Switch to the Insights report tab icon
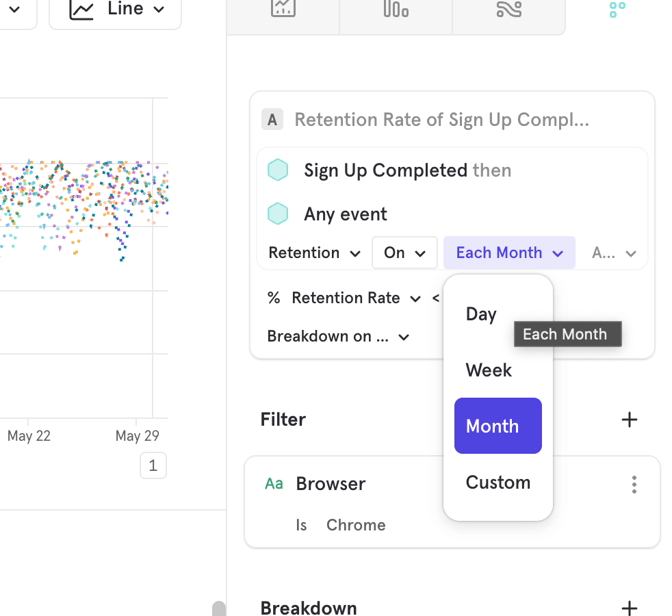This screenshot has width=672, height=616. (x=283, y=10)
